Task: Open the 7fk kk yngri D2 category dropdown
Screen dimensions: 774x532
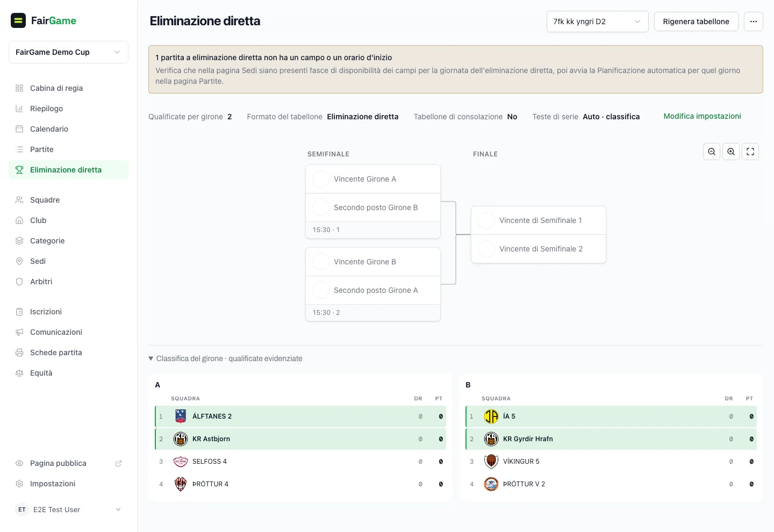Action: (x=597, y=21)
